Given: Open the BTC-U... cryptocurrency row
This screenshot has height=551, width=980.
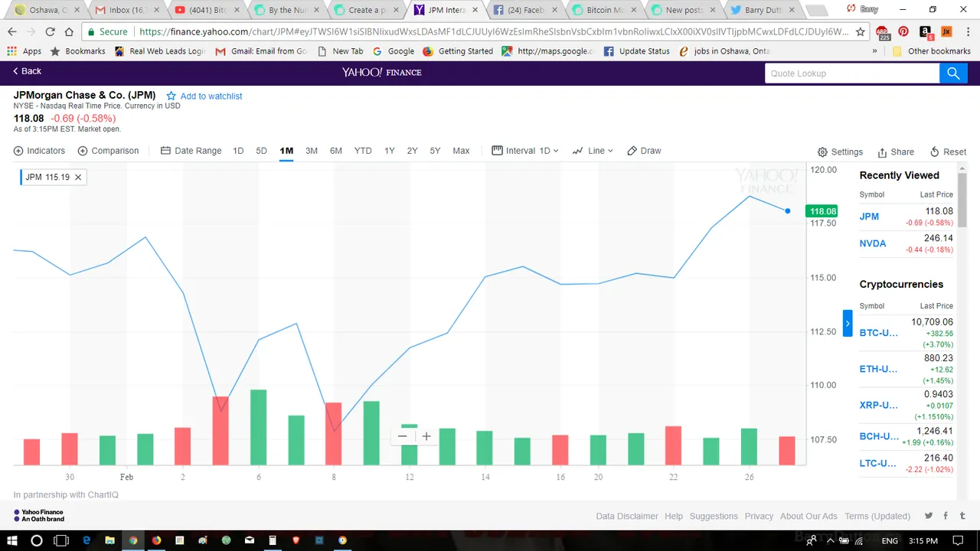Looking at the screenshot, I should [906, 333].
